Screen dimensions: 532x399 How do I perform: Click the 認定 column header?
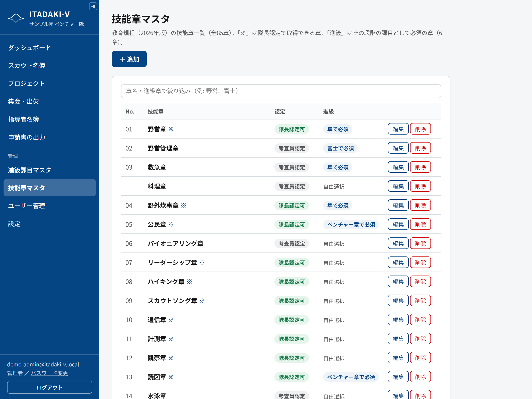[280, 111]
